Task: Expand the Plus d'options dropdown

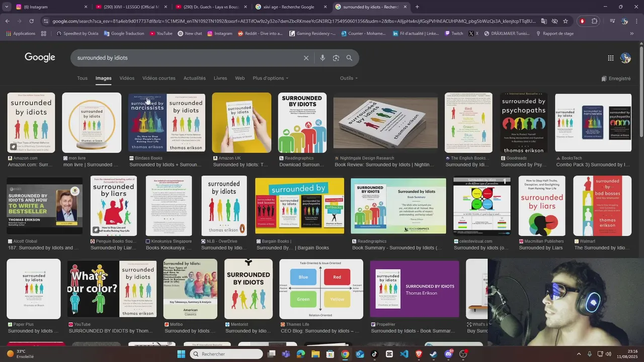Action: tap(271, 78)
